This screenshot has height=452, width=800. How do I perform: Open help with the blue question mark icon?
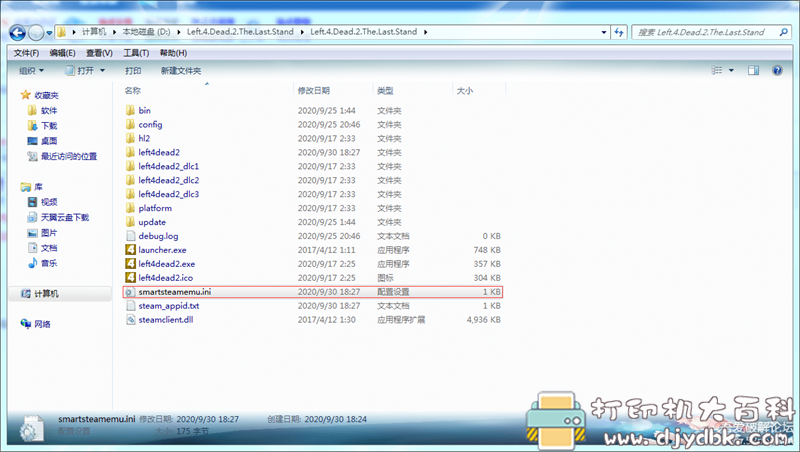[x=777, y=70]
